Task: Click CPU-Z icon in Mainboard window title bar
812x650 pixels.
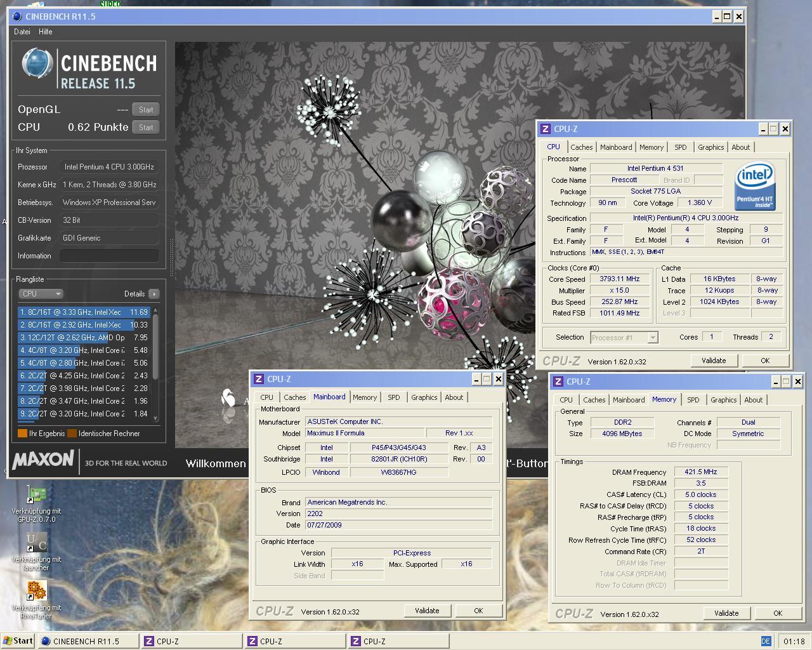Action: point(258,379)
